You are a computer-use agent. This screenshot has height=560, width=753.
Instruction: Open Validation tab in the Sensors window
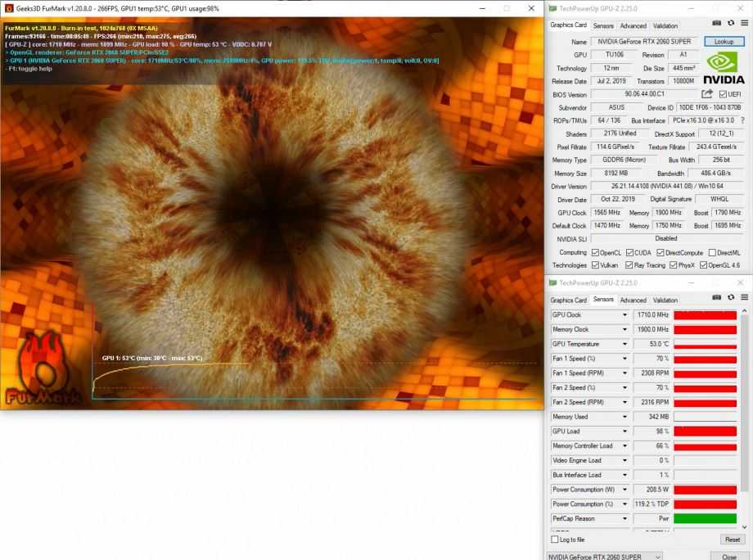[x=665, y=300]
